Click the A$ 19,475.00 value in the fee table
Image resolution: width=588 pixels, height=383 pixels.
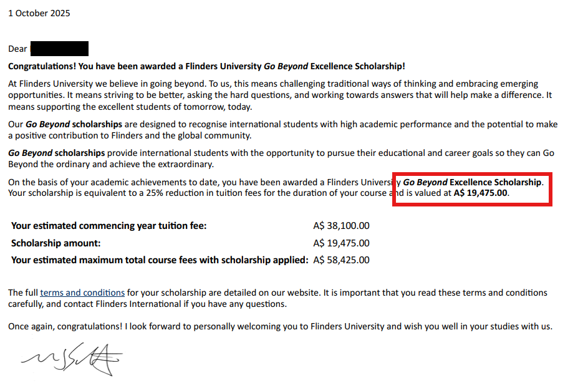(341, 243)
